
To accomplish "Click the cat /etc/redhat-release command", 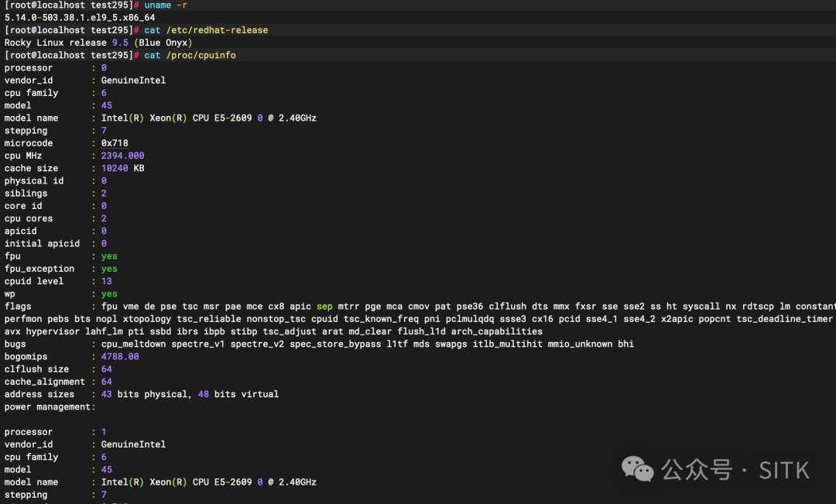I will point(206,30).
